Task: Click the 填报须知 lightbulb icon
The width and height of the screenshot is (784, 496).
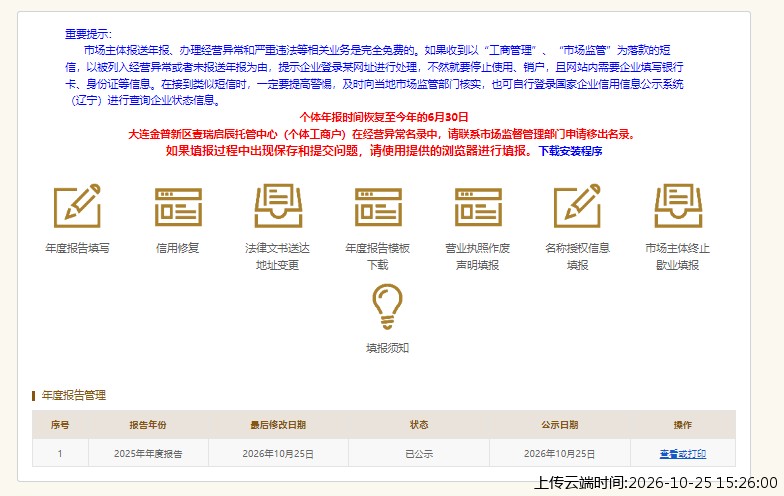Action: coord(387,306)
